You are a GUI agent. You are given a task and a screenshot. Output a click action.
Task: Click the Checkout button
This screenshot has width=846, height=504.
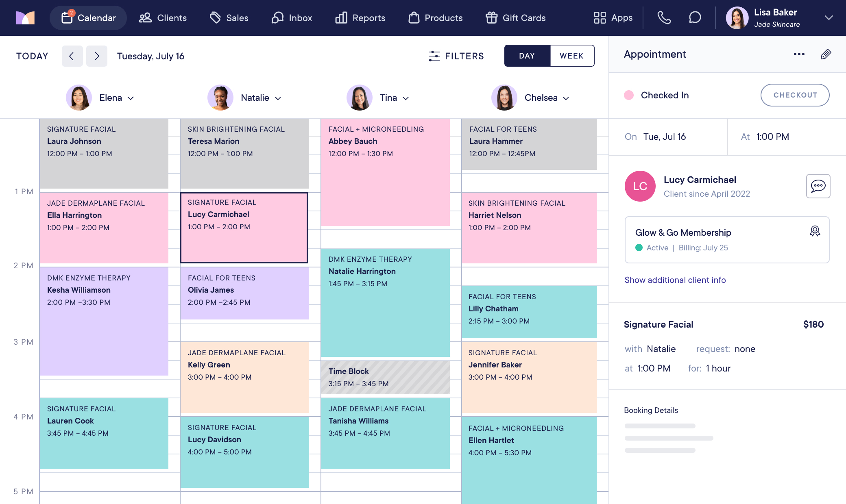pos(795,95)
